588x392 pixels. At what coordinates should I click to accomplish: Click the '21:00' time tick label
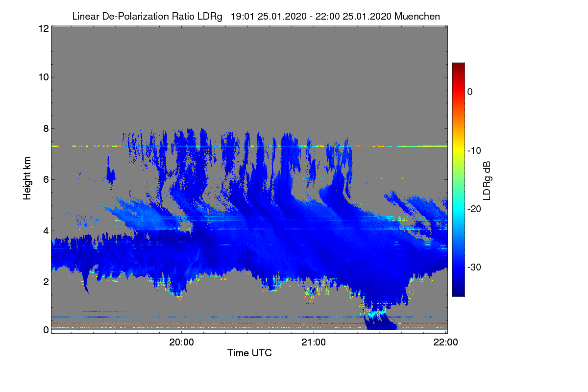314,342
